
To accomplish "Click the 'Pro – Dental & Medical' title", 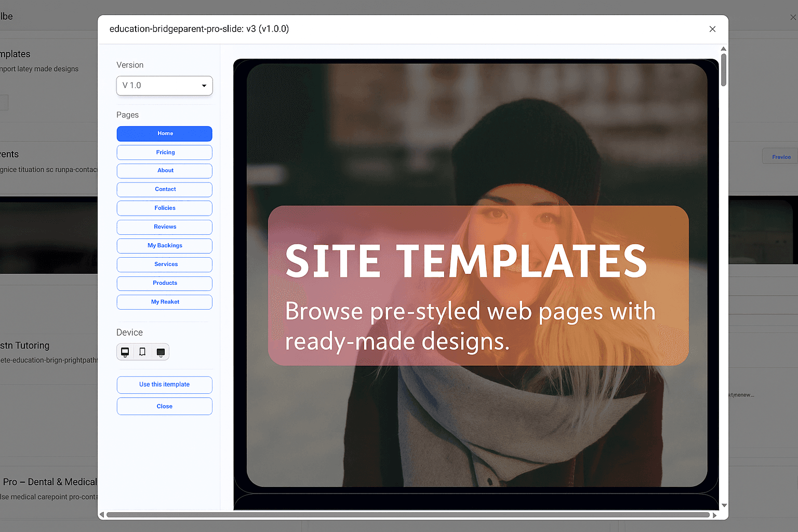I will pyautogui.click(x=50, y=482).
